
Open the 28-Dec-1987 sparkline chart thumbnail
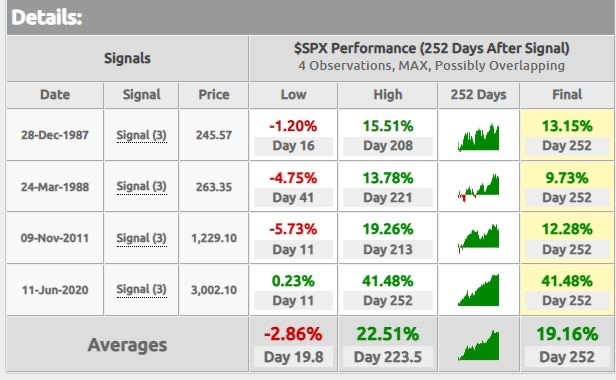(478, 137)
